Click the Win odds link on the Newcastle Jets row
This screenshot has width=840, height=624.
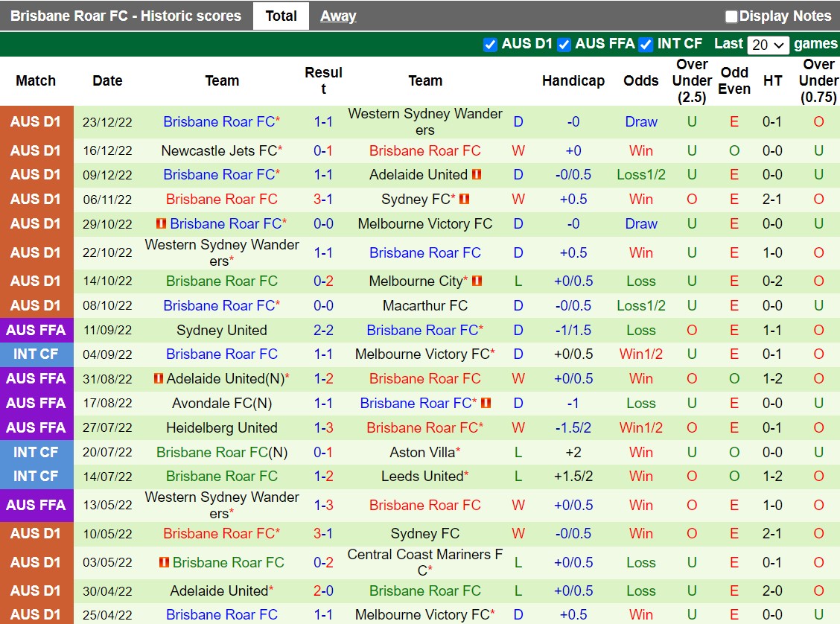pos(640,150)
